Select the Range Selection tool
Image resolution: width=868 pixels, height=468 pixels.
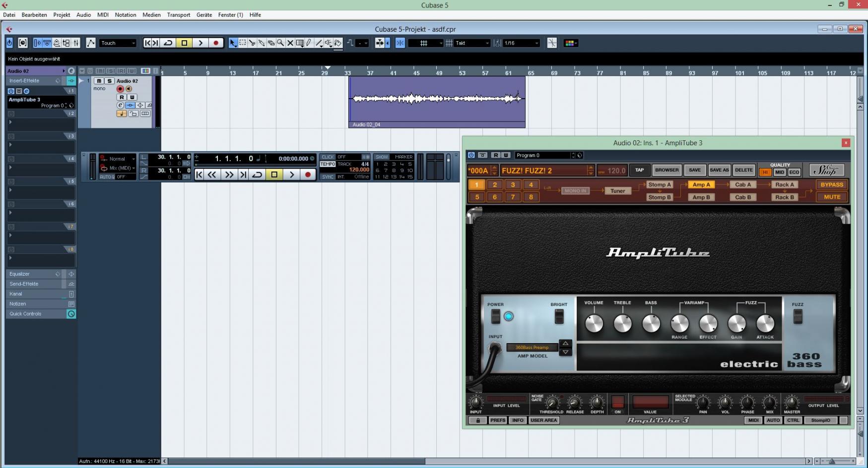coord(242,43)
